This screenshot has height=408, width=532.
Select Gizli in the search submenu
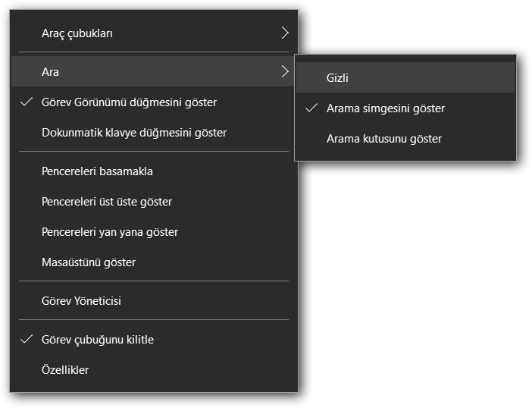pos(337,78)
